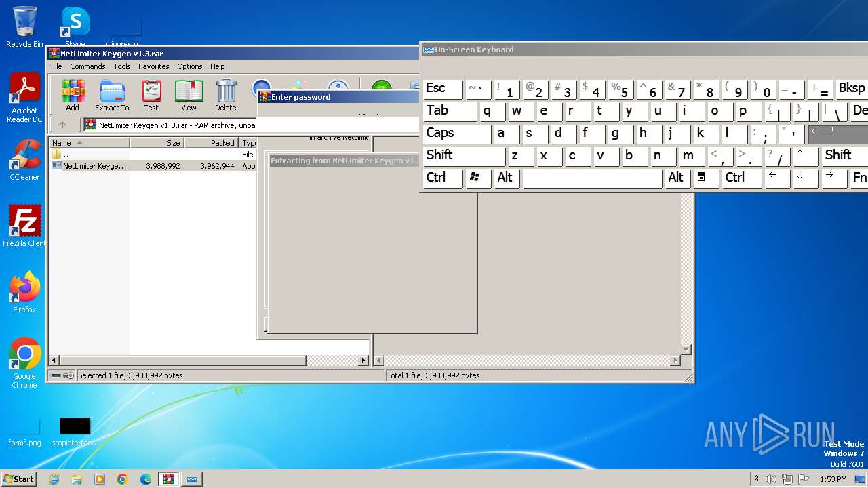Select the parent folder '..' row
Viewport: 868px width, 488px height.
click(153, 155)
